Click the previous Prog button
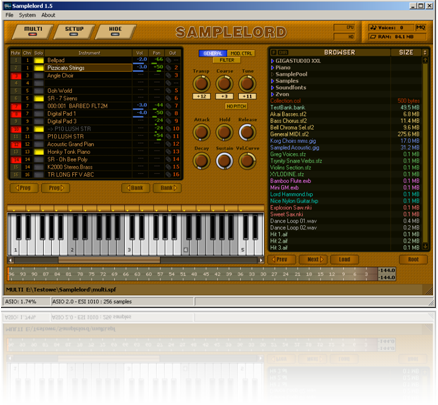This screenshot has width=438, height=405. [24, 188]
